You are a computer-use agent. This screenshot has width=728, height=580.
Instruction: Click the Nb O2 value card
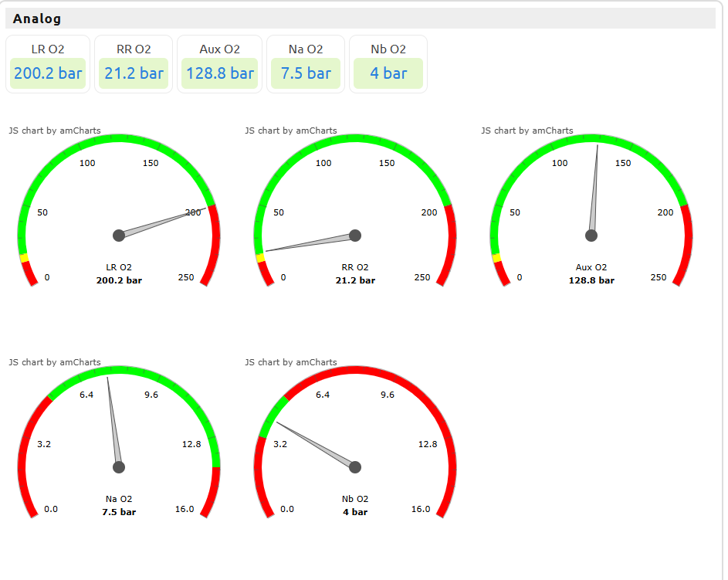(x=388, y=64)
